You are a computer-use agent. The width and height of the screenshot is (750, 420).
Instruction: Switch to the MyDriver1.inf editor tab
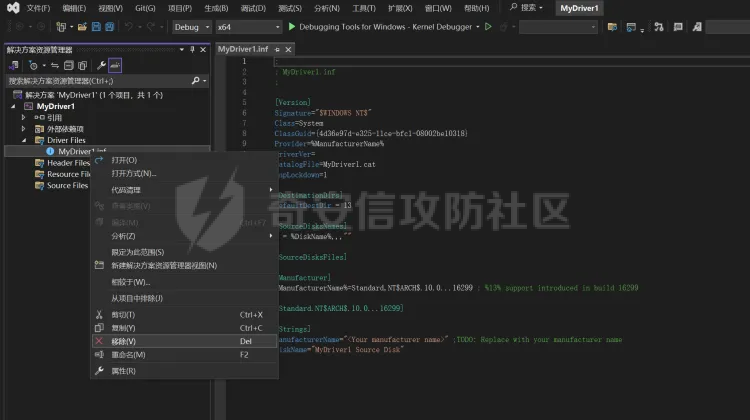[x=243, y=49]
